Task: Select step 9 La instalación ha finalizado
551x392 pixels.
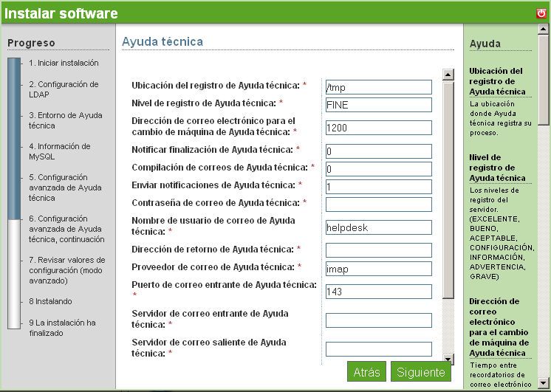Action: coord(63,328)
